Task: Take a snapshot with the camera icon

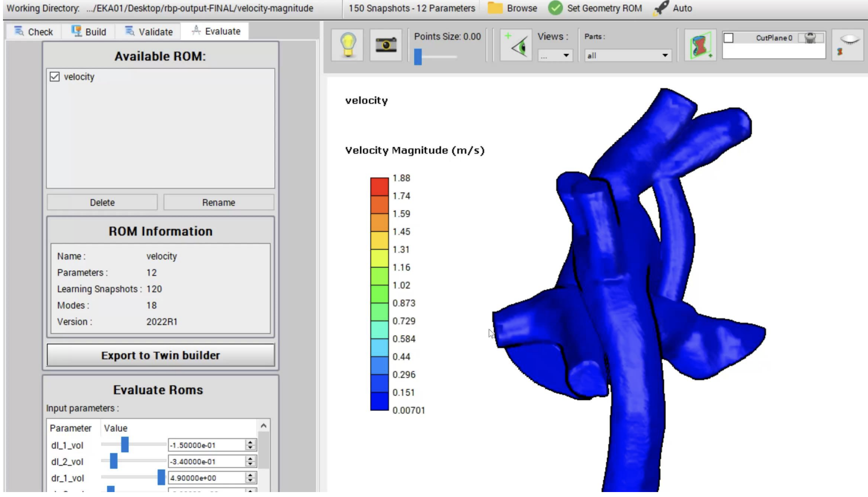Action: click(386, 45)
